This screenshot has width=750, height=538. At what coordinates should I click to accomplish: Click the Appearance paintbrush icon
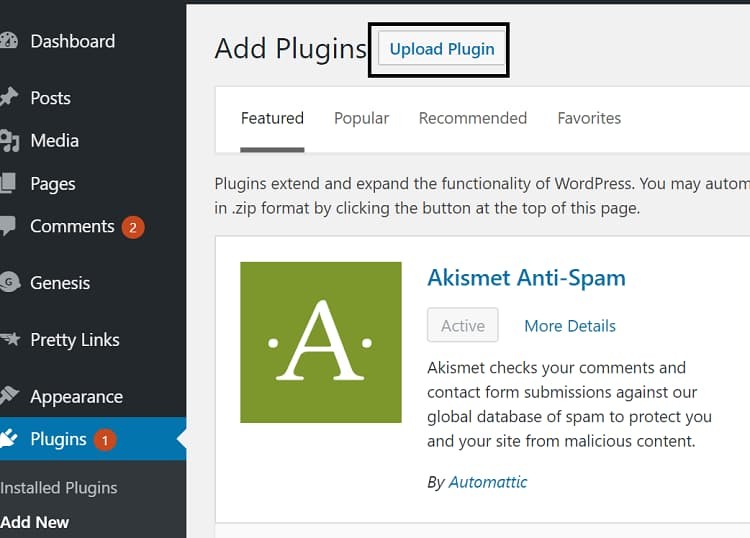pyautogui.click(x=9, y=396)
